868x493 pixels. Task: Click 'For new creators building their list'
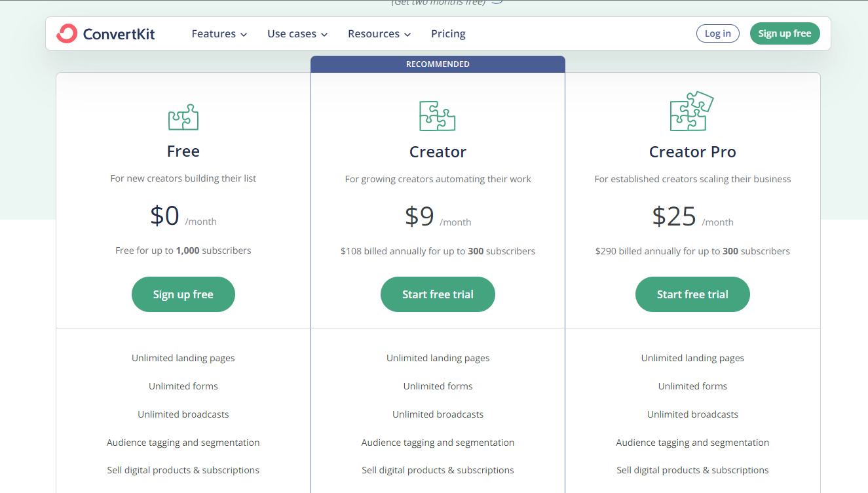tap(183, 178)
